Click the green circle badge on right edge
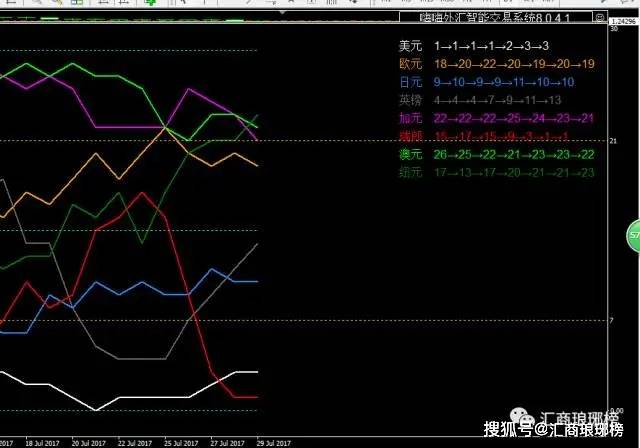The width and height of the screenshot is (640, 448). tap(633, 237)
